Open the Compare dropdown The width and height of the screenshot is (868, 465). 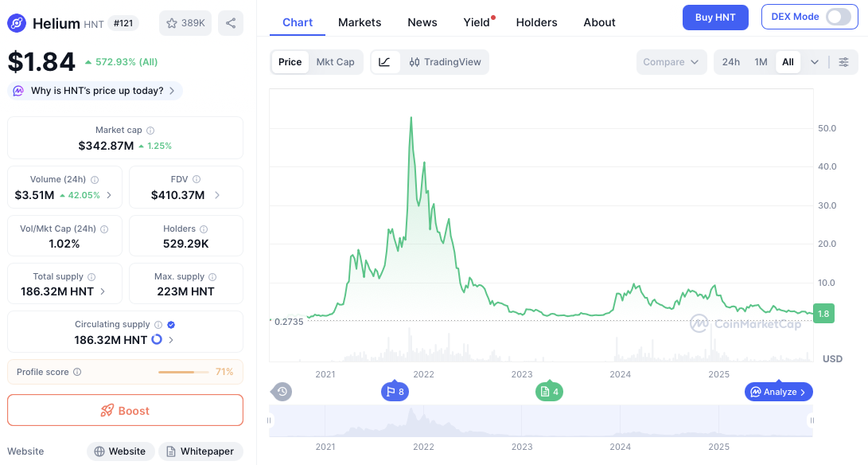671,62
